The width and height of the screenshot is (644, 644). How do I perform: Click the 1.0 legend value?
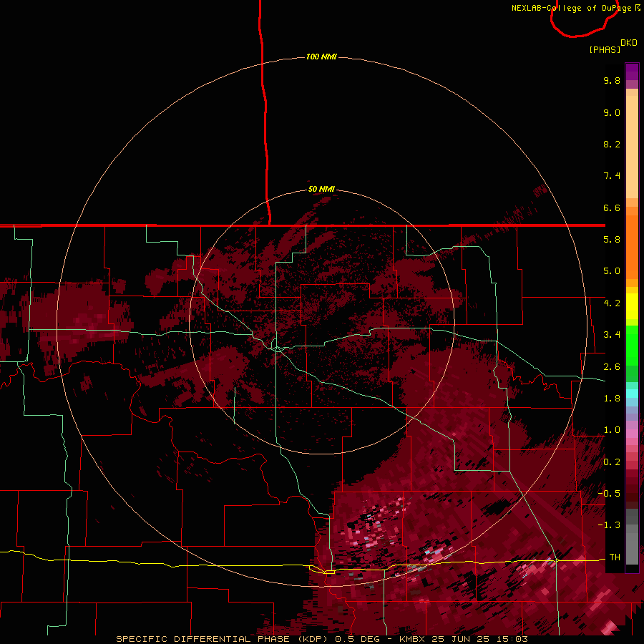(x=612, y=430)
